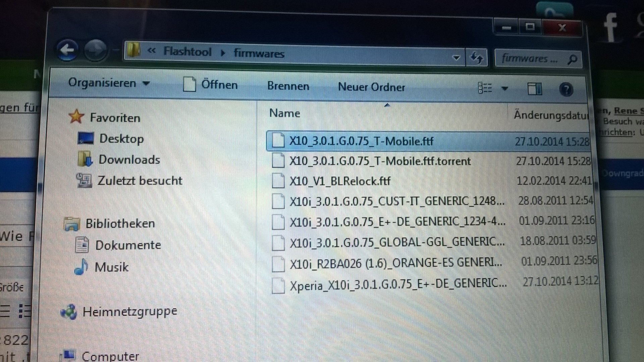Click file icon of X10i GLOBAL-GGL file
644x362 pixels.
pos(278,243)
